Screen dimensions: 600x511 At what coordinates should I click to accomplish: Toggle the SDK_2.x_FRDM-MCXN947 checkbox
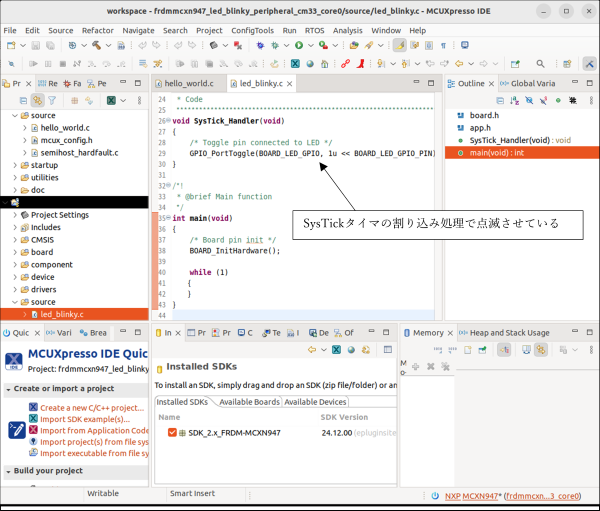pyautogui.click(x=172, y=432)
